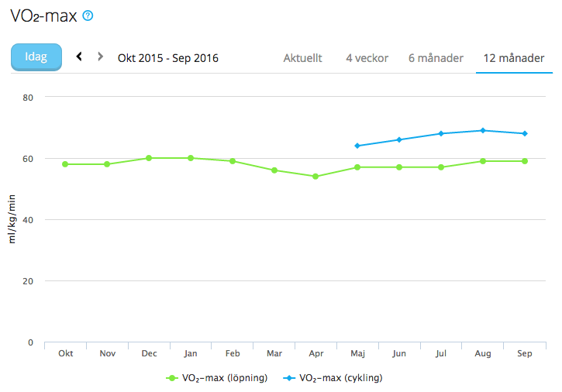Screen dimensions: 562x392
Task: Select the 12 månader tab
Action: click(x=512, y=58)
